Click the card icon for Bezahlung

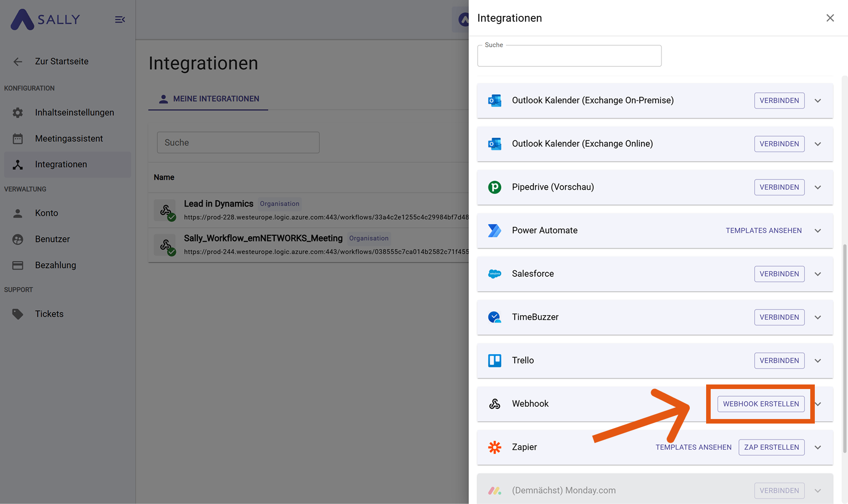pos(18,265)
